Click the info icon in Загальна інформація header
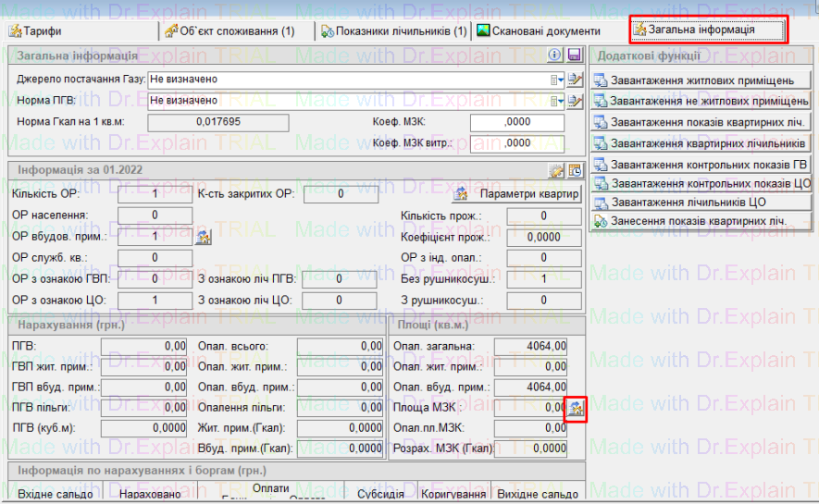The image size is (819, 504). [x=555, y=55]
